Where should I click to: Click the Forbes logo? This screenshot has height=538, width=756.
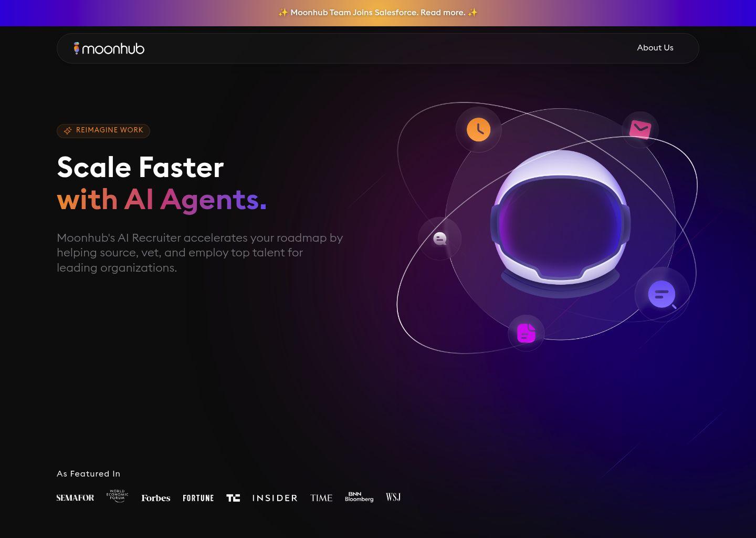(x=155, y=498)
